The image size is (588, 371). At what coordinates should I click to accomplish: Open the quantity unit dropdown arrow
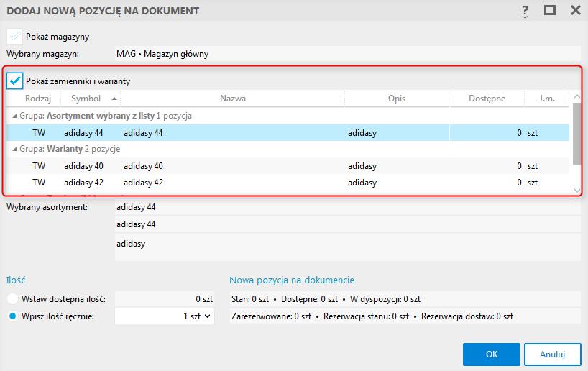click(x=207, y=316)
